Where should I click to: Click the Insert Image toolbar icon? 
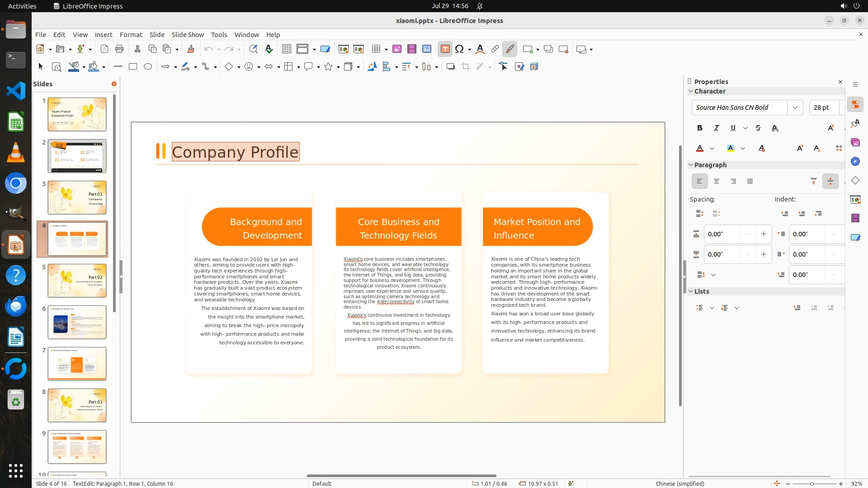point(397,49)
